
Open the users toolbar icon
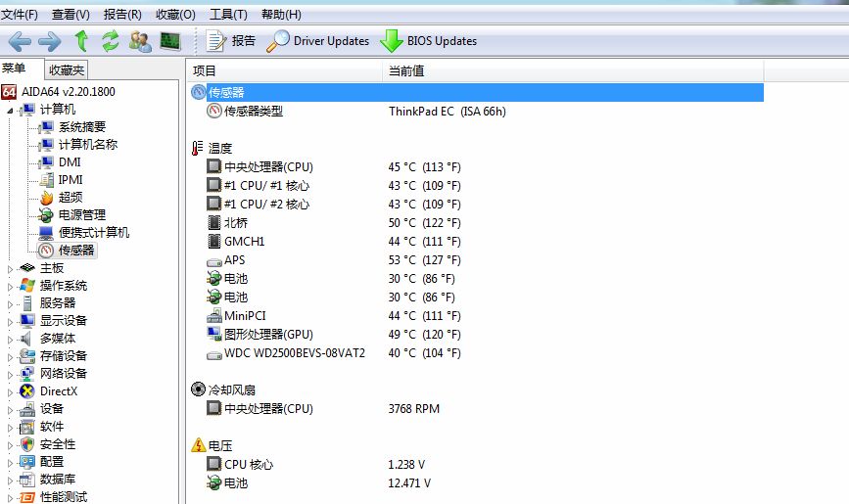click(140, 41)
